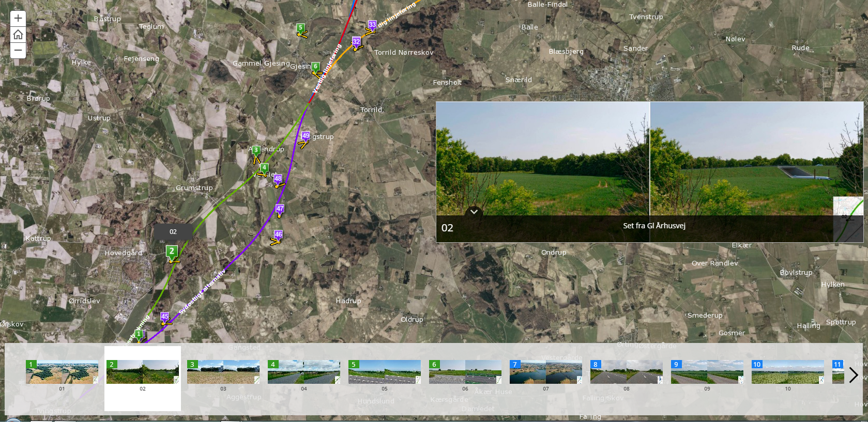868x422 pixels.
Task: Click the overview minimap in photo panel
Action: pos(848,219)
